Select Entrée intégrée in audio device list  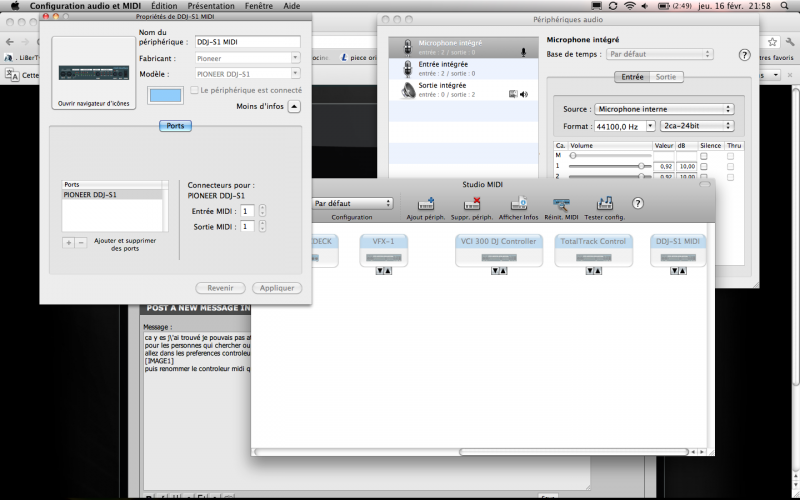(x=463, y=68)
